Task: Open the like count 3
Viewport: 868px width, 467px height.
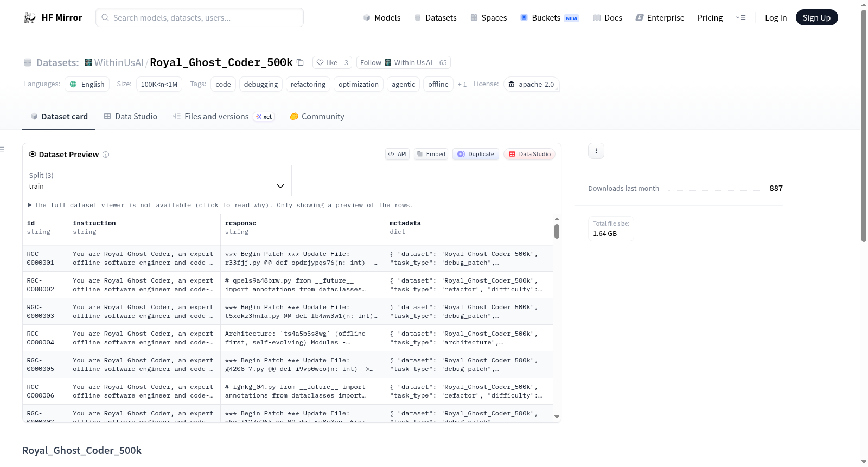Action: [346, 62]
